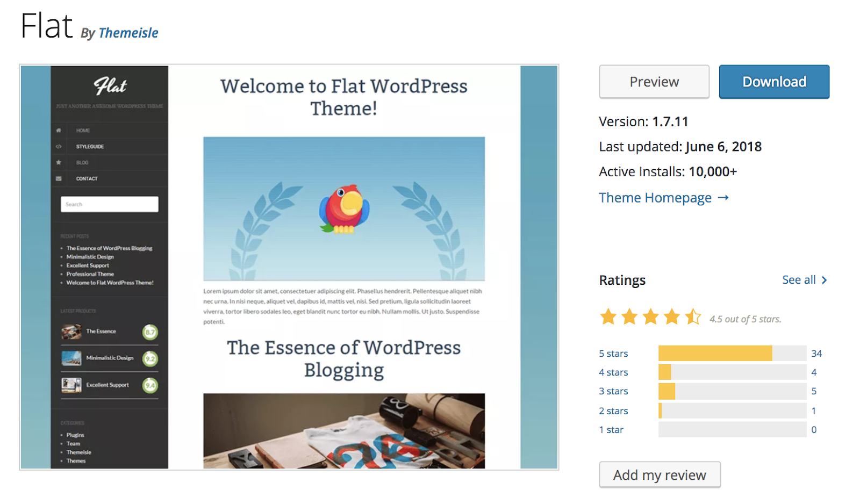This screenshot has width=860, height=504.
Task: Click the 8.7 score badge for The Essence
Action: click(x=150, y=332)
